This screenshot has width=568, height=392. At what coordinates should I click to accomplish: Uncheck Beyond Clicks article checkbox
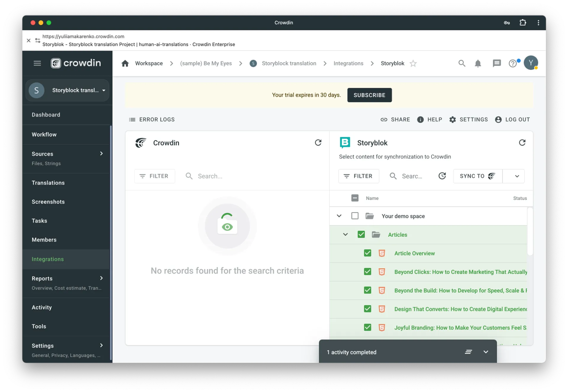click(367, 272)
